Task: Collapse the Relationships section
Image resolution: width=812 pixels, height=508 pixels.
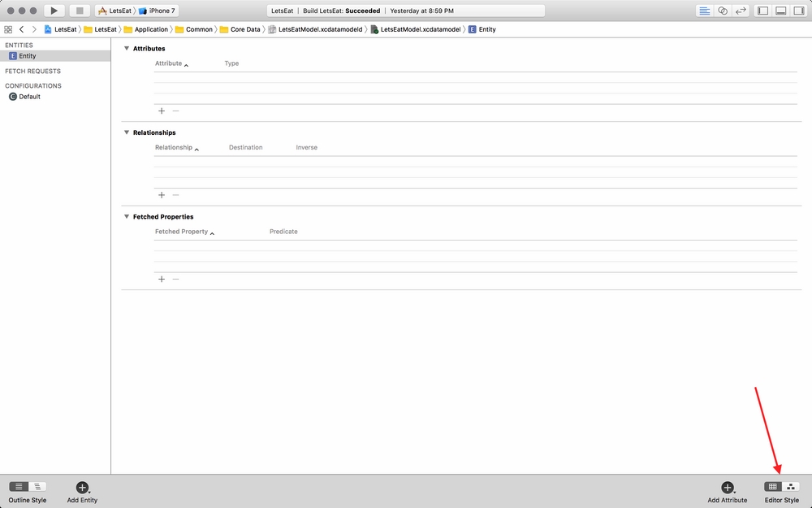Action: (127, 132)
